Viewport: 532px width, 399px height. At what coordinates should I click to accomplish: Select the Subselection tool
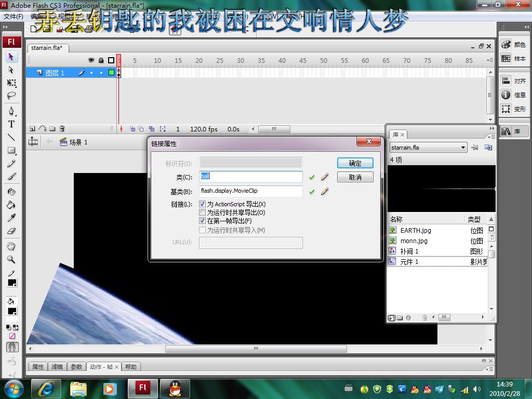coord(11,70)
